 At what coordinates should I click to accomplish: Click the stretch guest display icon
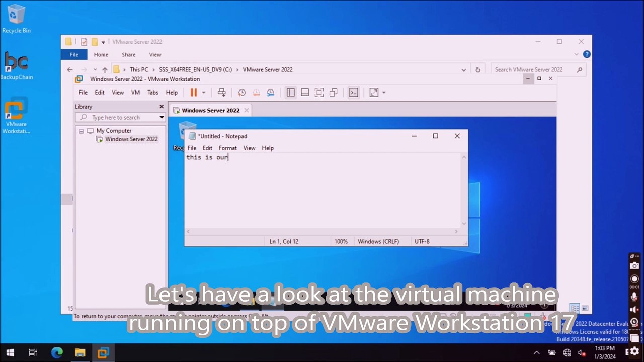tap(373, 93)
